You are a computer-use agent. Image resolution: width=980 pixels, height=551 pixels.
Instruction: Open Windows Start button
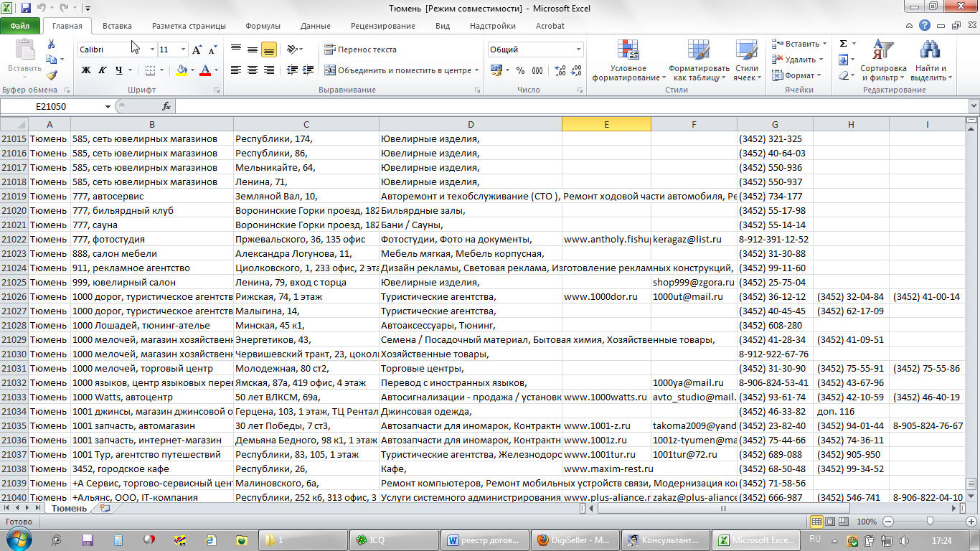(x=18, y=540)
